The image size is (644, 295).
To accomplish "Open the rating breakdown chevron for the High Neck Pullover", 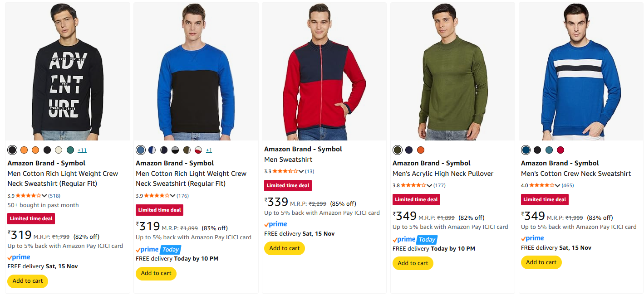I will [430, 185].
